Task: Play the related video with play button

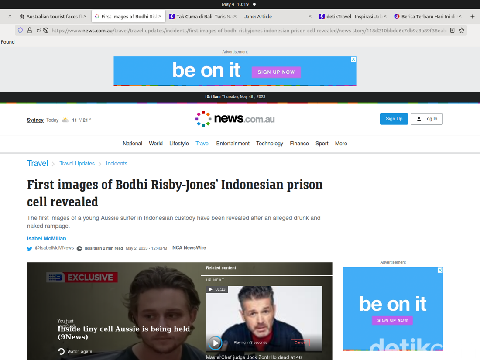Action: (215, 343)
